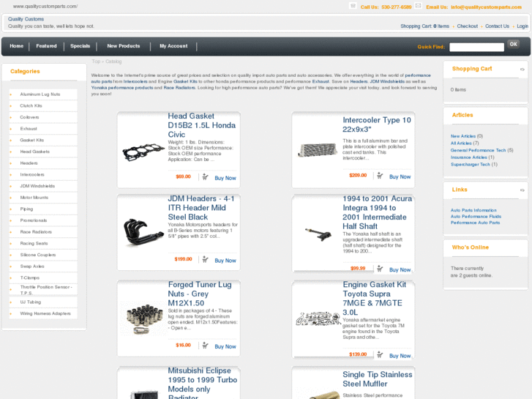532x399 pixels.
Task: Open Piping category
Action: 26,209
